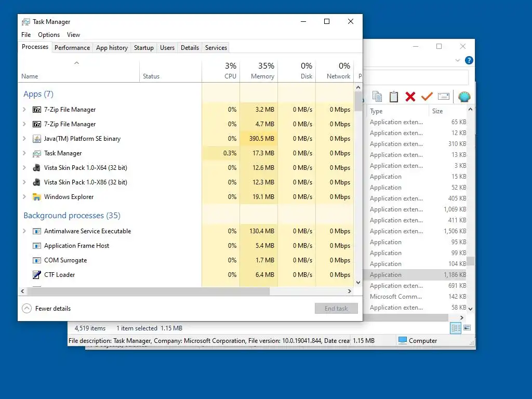Image resolution: width=532 pixels, height=399 pixels.
Task: Switch to the App history tab
Action: (x=112, y=48)
